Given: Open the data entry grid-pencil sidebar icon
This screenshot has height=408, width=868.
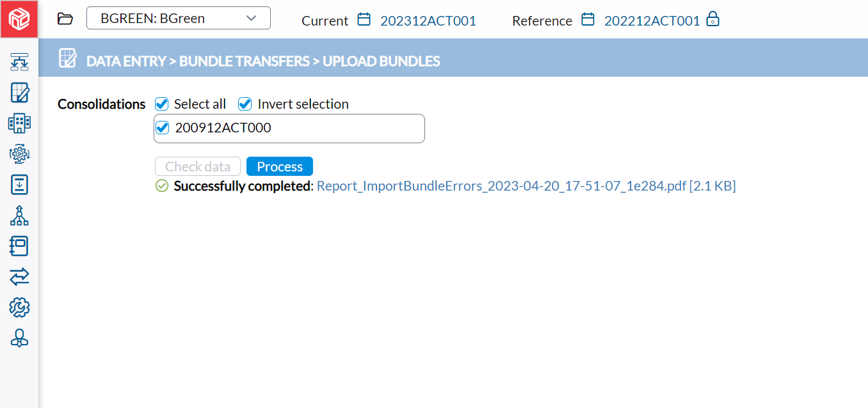Looking at the screenshot, I should coord(20,93).
